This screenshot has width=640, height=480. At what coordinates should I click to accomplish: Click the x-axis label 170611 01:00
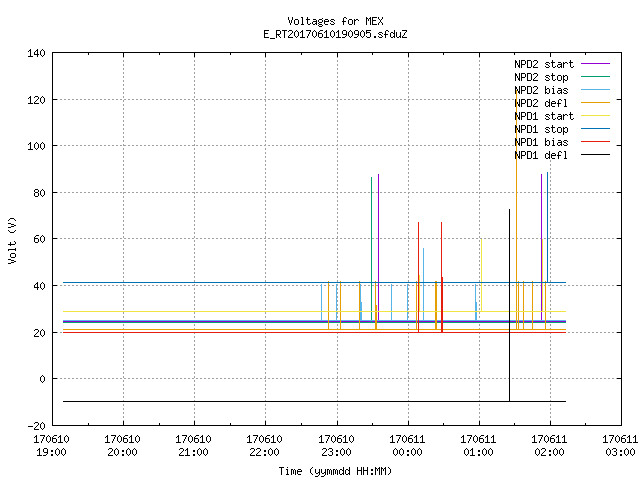(478, 446)
